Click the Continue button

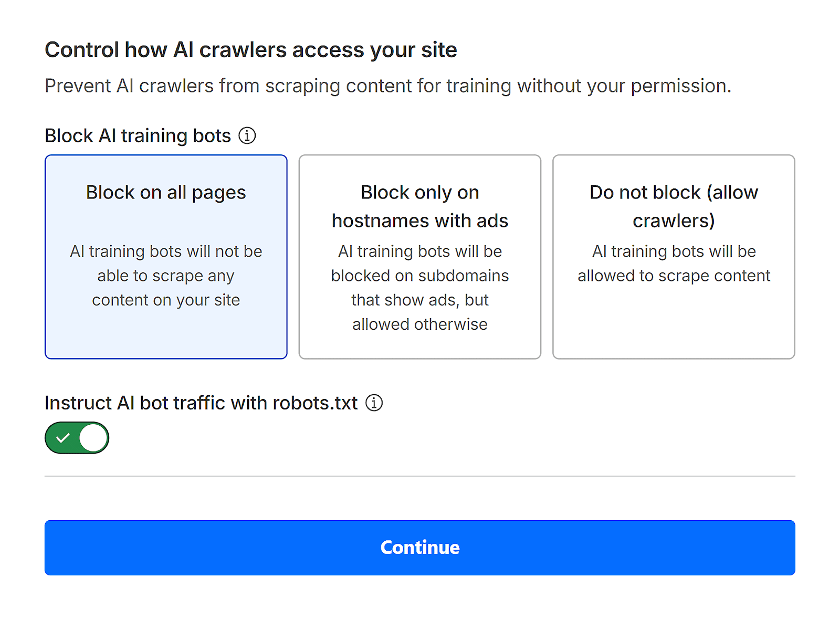click(x=419, y=547)
